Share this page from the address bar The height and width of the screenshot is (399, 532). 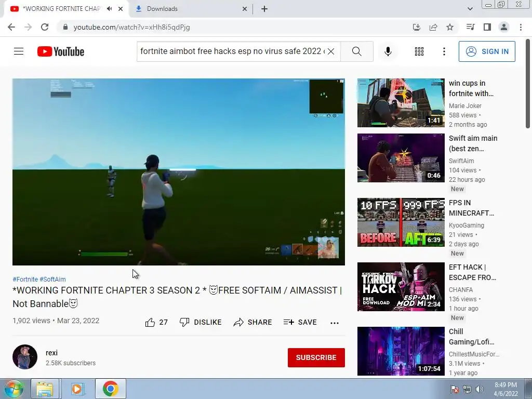[x=433, y=27]
